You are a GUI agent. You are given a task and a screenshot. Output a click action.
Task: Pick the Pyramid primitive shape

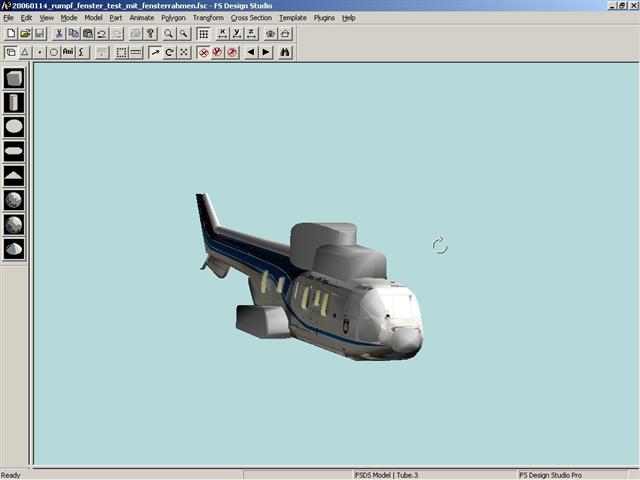(x=14, y=176)
